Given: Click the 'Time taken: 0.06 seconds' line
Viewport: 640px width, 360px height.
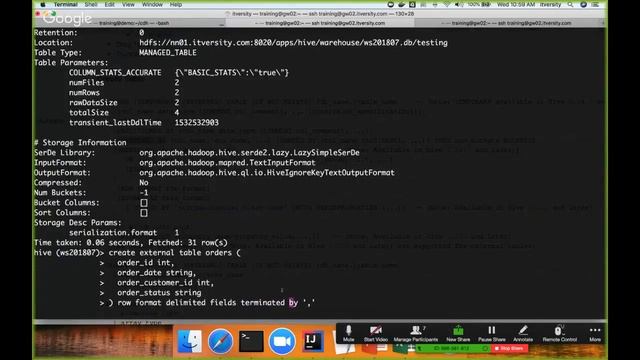Looking at the screenshot, I should click(x=131, y=242).
